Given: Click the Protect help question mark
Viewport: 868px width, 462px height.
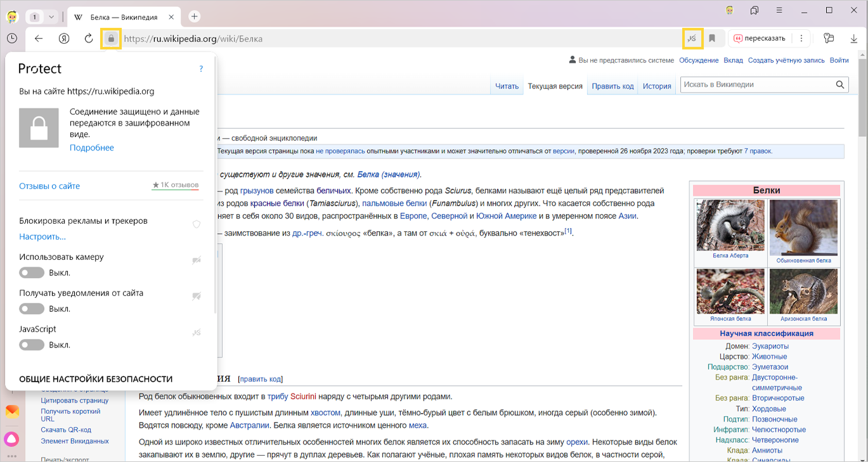Looking at the screenshot, I should tap(201, 68).
